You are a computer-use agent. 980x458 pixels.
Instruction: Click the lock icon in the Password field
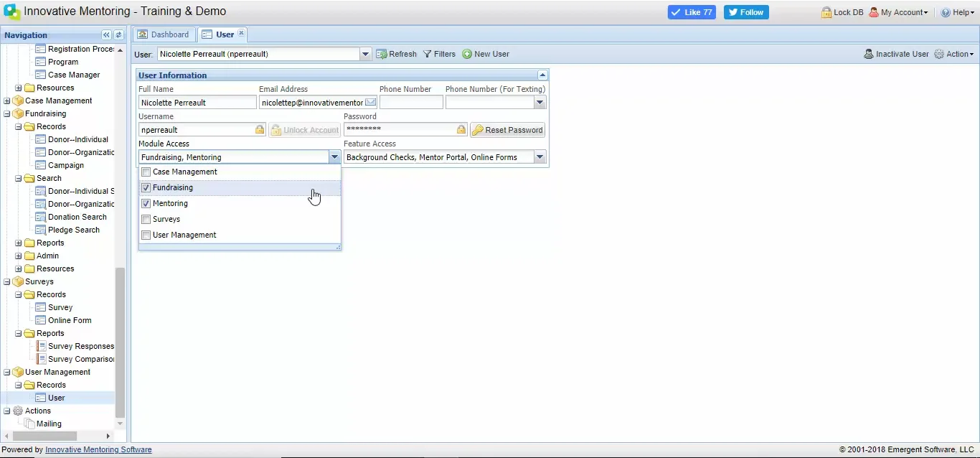pos(461,130)
